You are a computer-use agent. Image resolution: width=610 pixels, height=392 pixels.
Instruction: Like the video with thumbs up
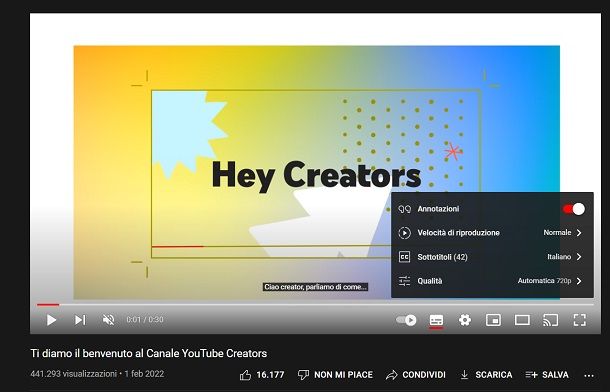click(x=245, y=375)
